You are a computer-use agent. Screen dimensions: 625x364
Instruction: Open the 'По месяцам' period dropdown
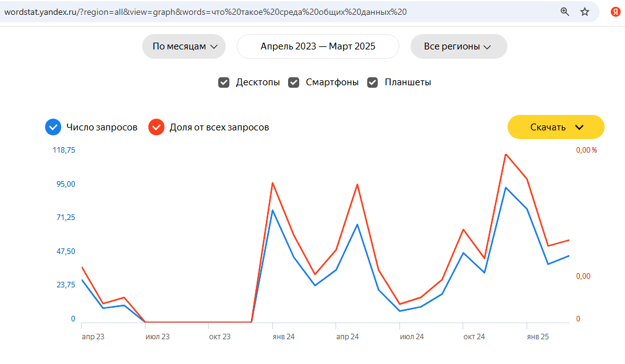click(x=184, y=46)
